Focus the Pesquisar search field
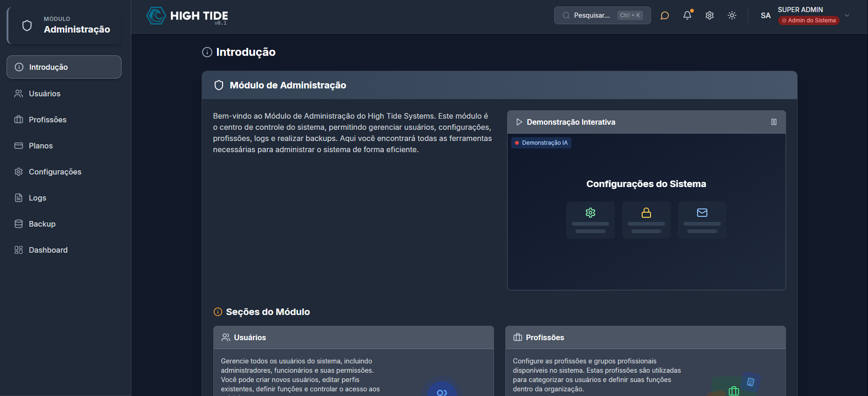Image resolution: width=868 pixels, height=396 pixels. pyautogui.click(x=602, y=15)
